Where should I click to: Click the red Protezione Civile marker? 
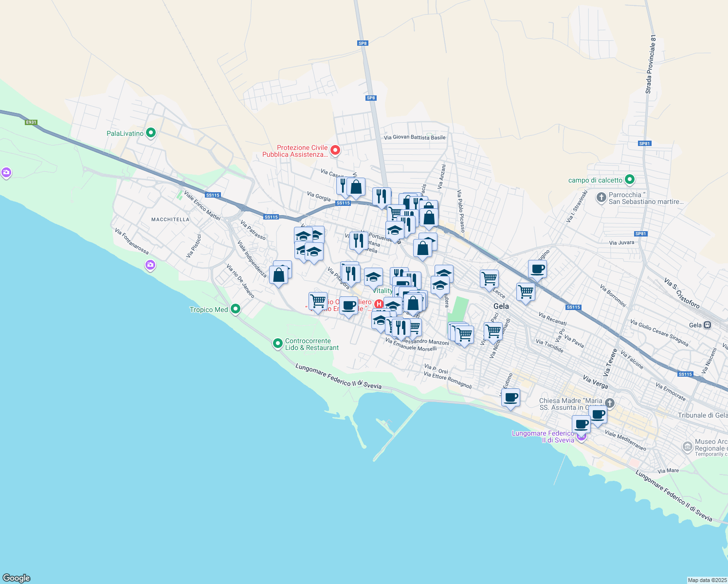(335, 150)
